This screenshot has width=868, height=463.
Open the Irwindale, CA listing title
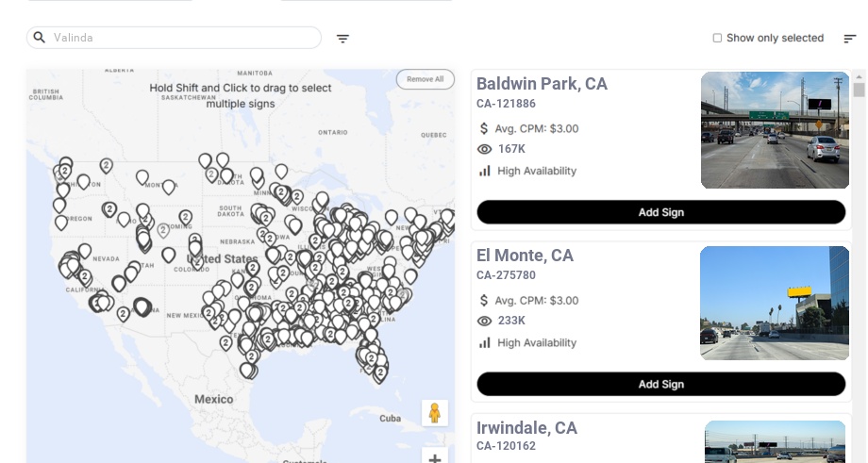pyautogui.click(x=526, y=428)
